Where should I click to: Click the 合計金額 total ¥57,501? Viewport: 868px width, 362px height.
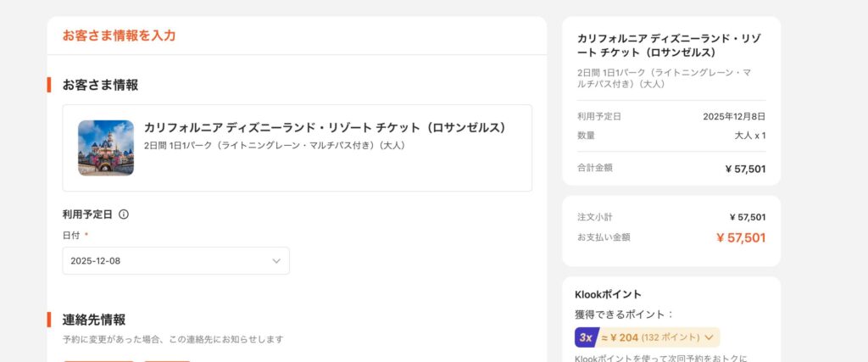click(745, 169)
